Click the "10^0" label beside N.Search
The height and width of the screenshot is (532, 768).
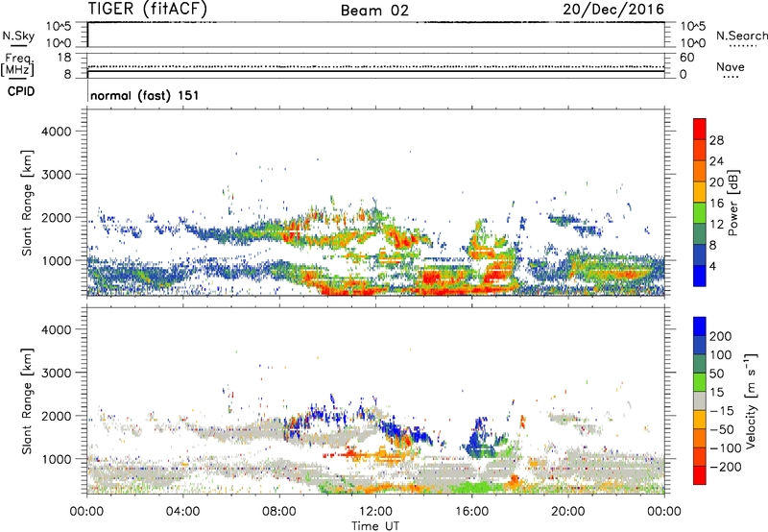(693, 43)
